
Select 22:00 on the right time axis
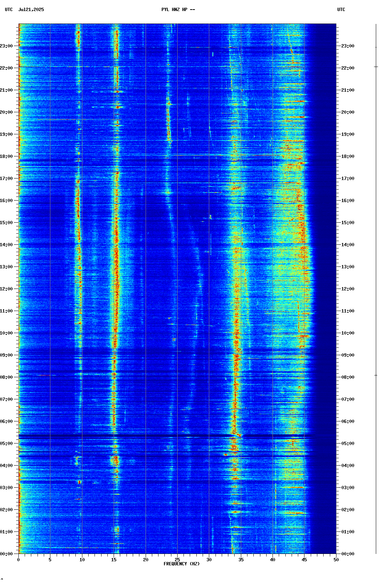pos(348,68)
